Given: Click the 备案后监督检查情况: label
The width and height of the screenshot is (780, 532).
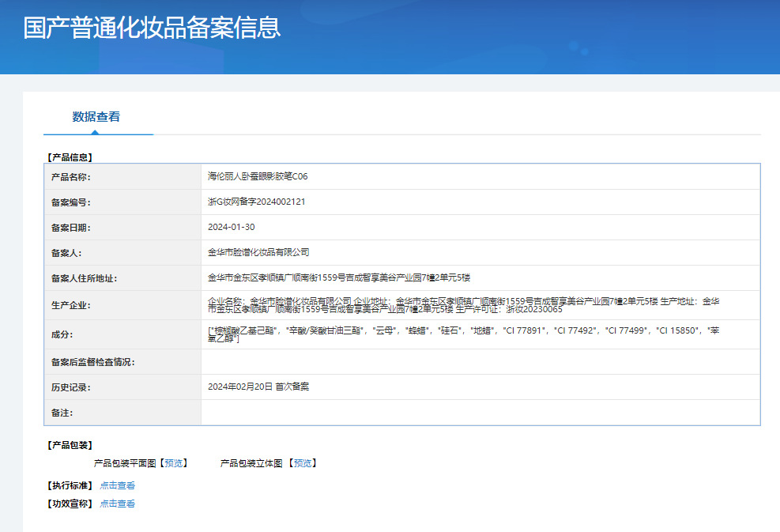Looking at the screenshot, I should click(x=93, y=362).
